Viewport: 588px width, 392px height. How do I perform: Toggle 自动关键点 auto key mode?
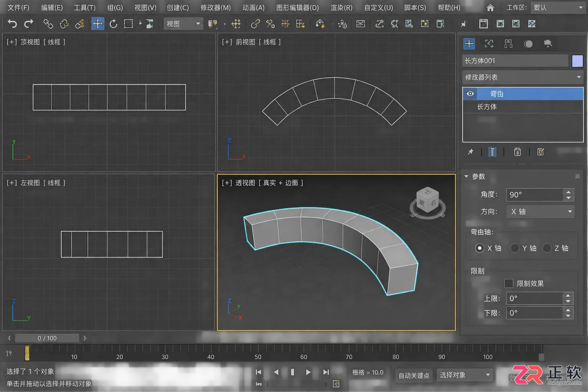(x=414, y=375)
